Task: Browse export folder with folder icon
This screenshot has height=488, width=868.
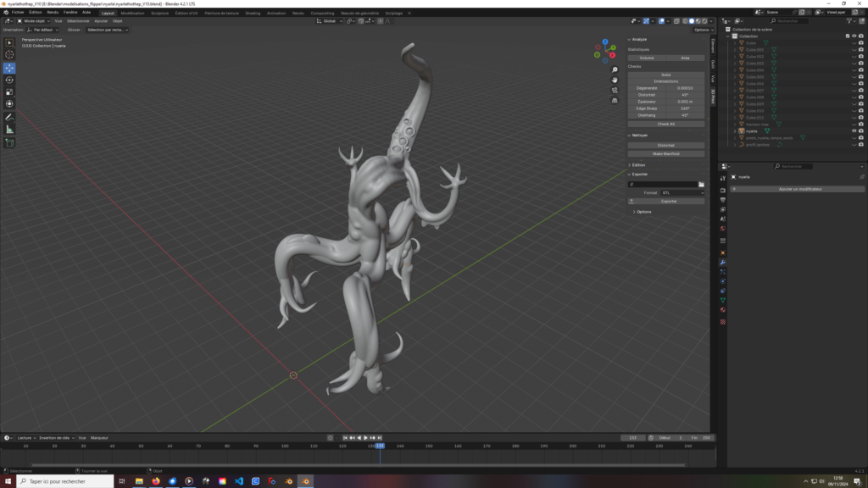Action: 701,184
